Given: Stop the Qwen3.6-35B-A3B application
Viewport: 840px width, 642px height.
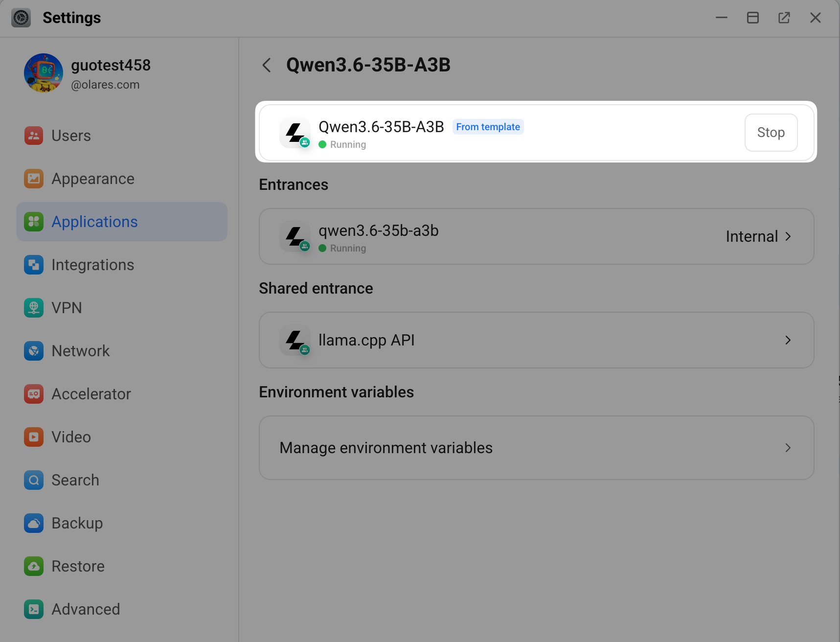Looking at the screenshot, I should tap(771, 133).
